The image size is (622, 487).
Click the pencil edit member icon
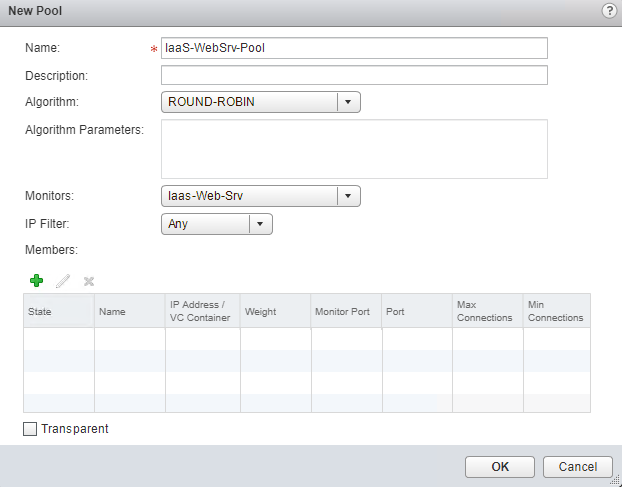pyautogui.click(x=63, y=281)
